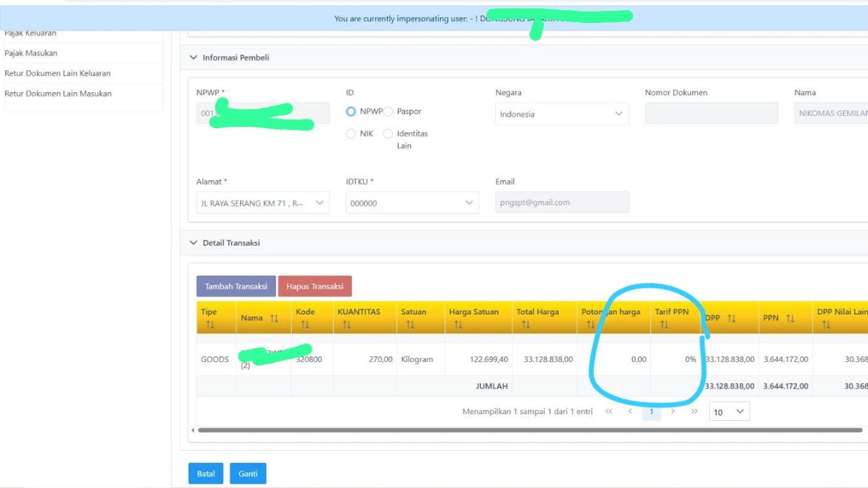Open the Negara country dropdown
Screen dimensions: 868x488
pos(561,114)
